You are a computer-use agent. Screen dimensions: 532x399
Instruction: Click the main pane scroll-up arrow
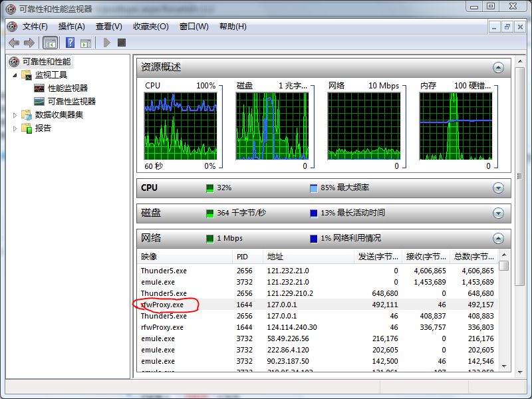[x=520, y=61]
